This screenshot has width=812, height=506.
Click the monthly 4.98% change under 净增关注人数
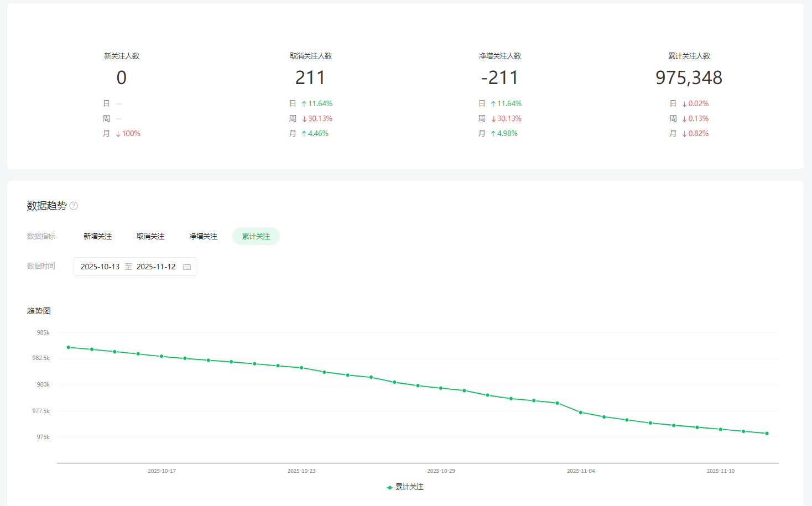(x=504, y=133)
